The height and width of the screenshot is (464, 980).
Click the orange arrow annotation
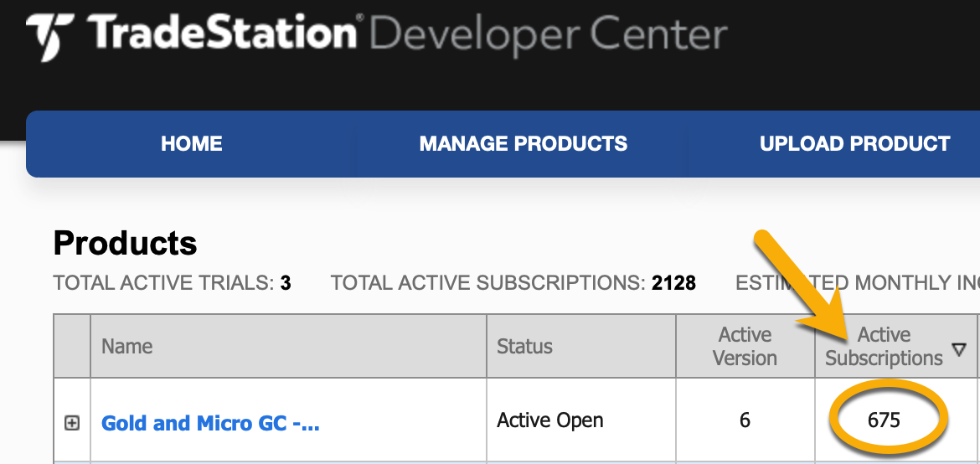800,287
